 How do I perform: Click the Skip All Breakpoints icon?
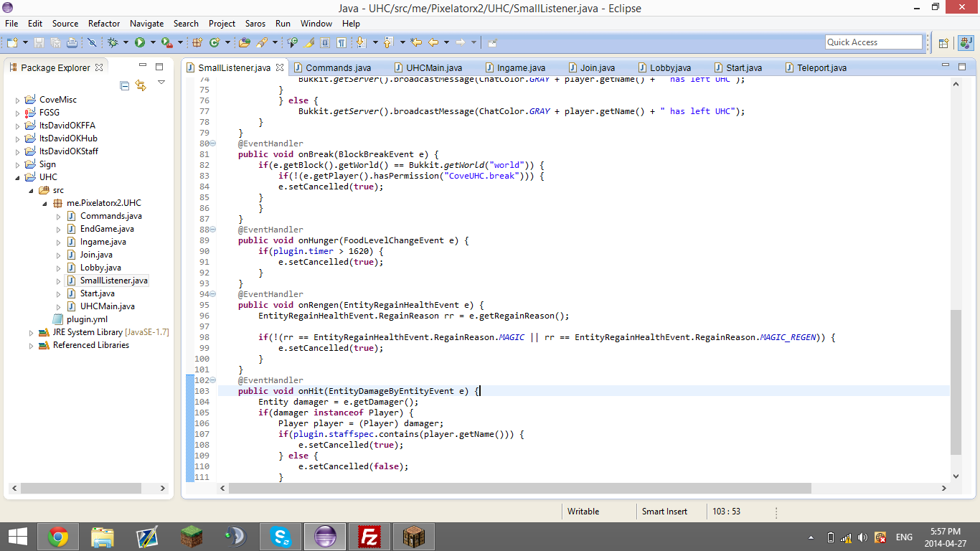coord(92,42)
